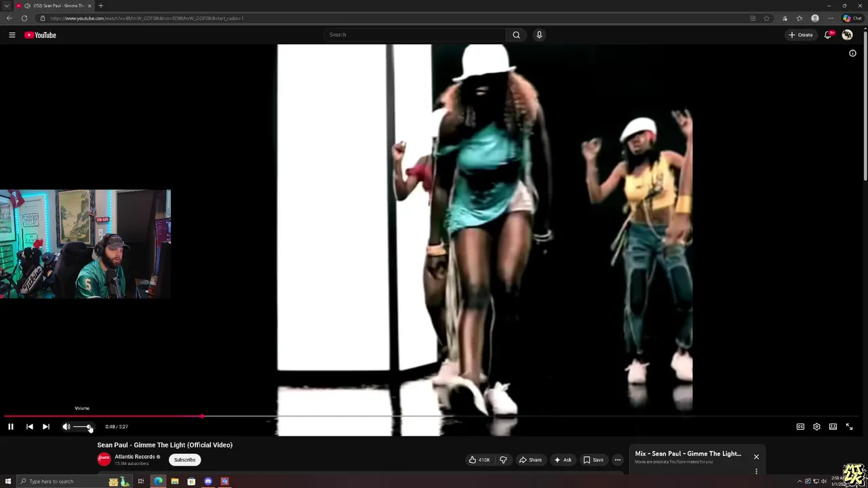Open browser extensions icon
Image resolution: width=868 pixels, height=488 pixels.
[785, 18]
